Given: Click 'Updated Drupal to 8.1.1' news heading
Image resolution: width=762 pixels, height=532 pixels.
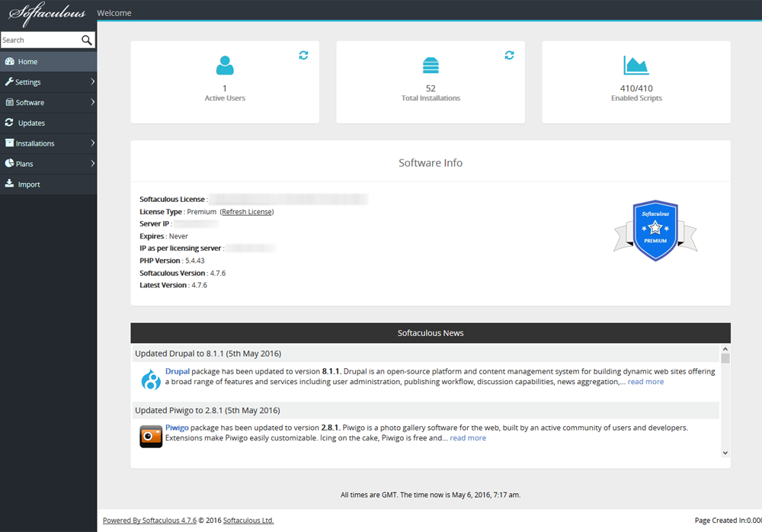Looking at the screenshot, I should (208, 354).
